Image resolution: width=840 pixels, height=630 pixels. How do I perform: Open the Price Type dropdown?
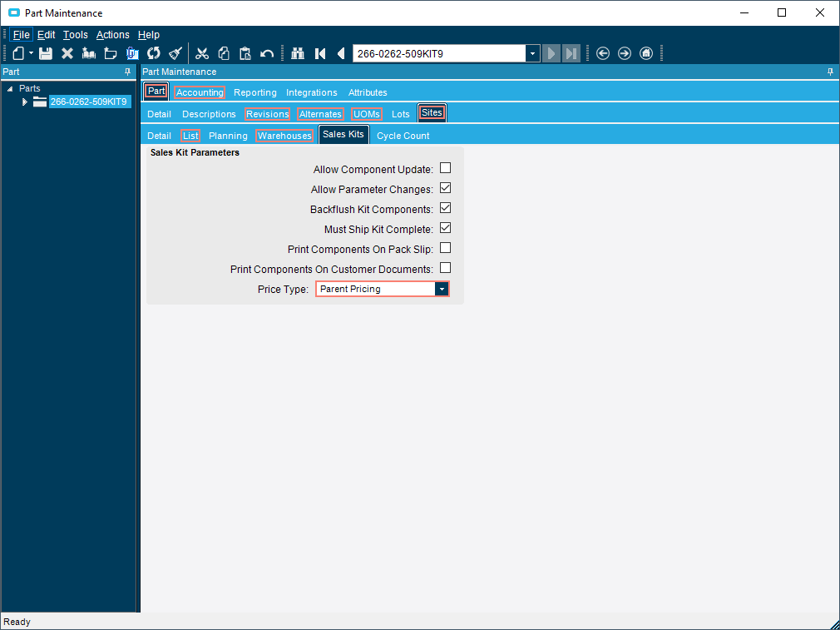click(x=442, y=289)
